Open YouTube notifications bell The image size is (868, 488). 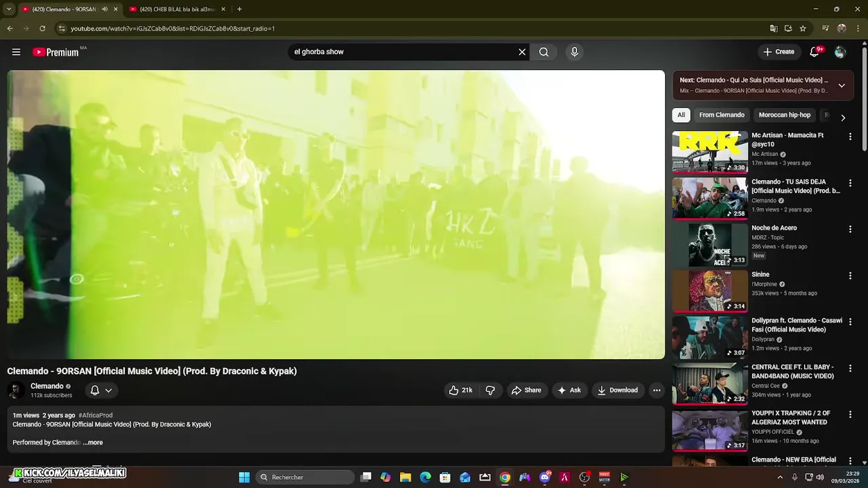(816, 52)
